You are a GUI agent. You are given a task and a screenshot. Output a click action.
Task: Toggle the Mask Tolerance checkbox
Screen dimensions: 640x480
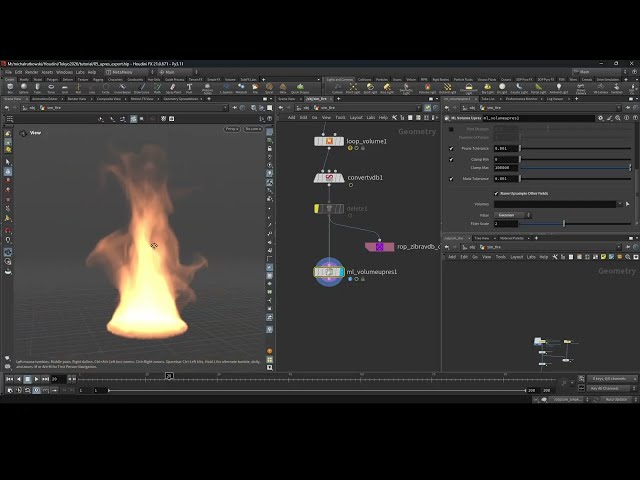[451, 179]
